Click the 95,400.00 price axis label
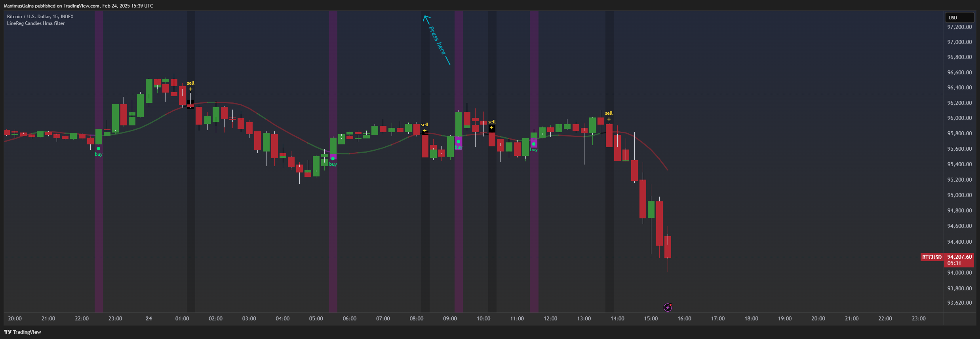980x339 pixels. (959, 164)
